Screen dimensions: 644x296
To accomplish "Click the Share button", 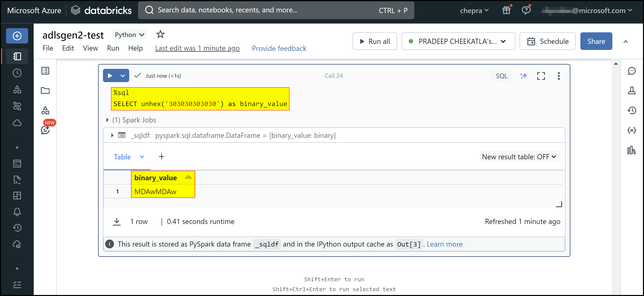I will pos(596,41).
